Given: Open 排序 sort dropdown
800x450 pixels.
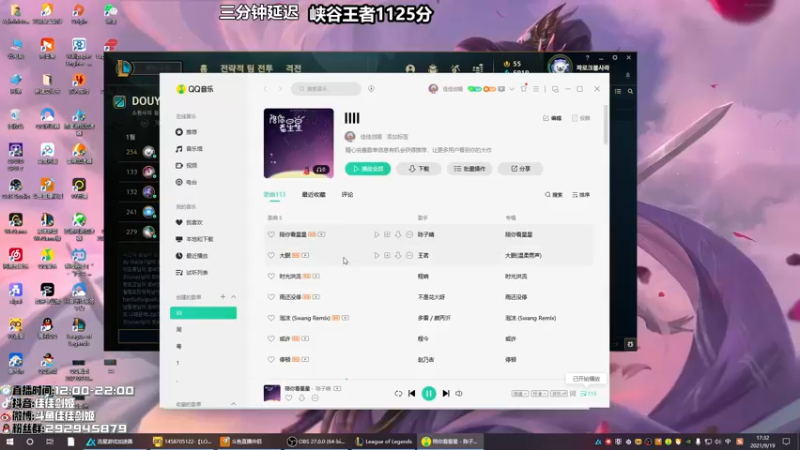Looking at the screenshot, I should (581, 195).
